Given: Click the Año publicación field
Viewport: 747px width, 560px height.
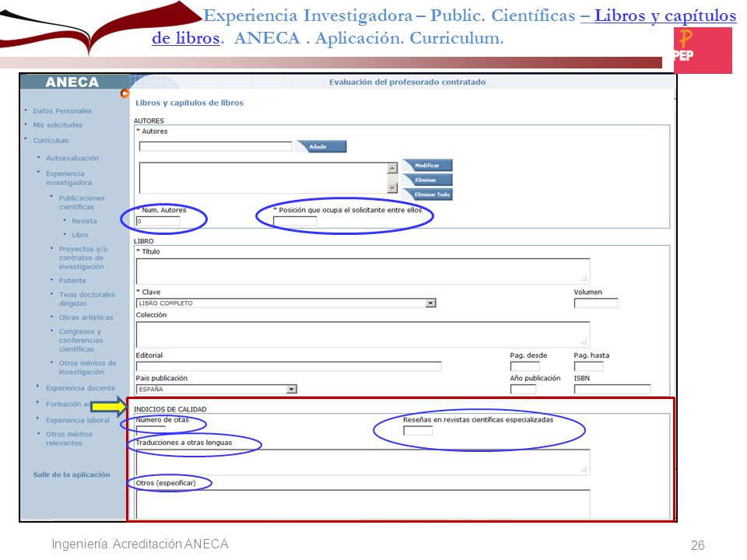Looking at the screenshot, I should click(523, 389).
